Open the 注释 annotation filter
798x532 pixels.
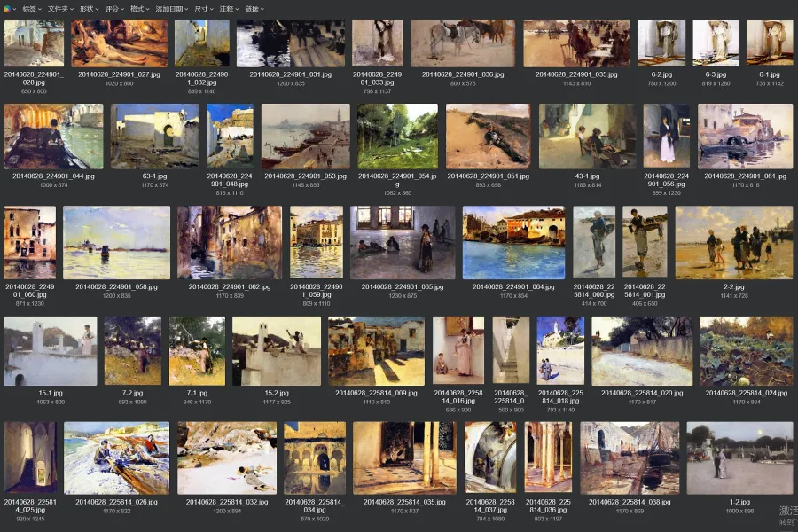tap(229, 8)
